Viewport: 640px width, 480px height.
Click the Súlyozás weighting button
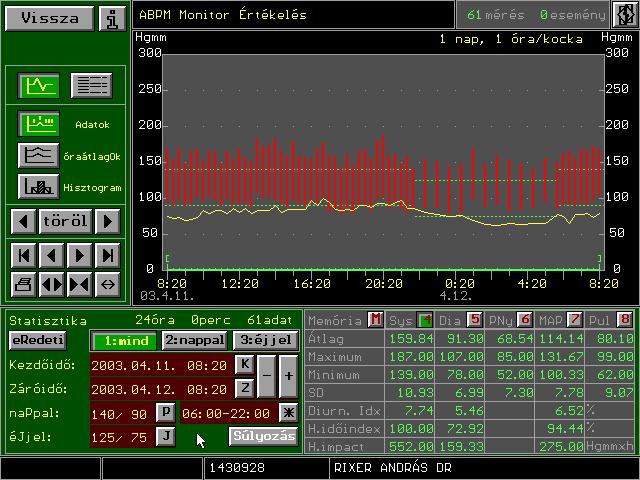tap(264, 436)
